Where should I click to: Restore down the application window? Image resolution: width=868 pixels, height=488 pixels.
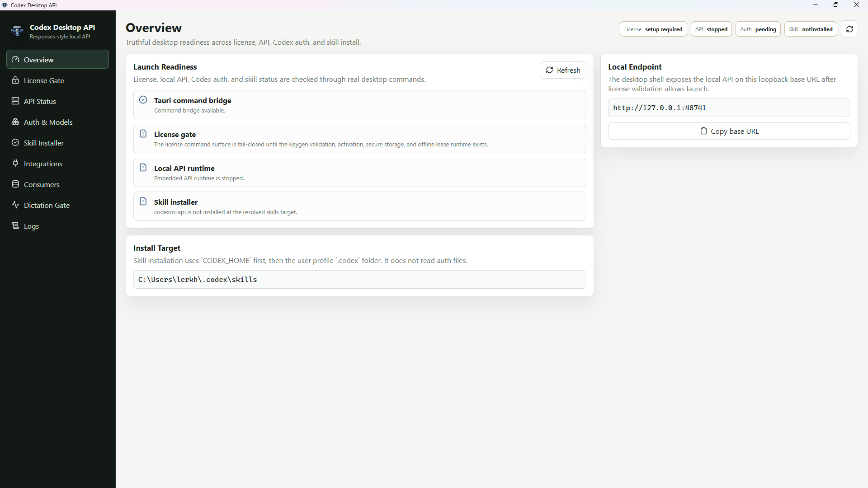[836, 5]
